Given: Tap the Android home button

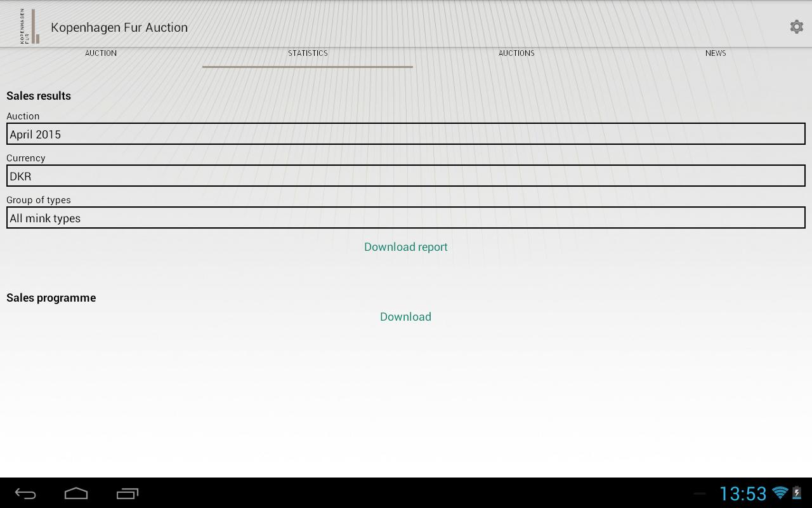Looking at the screenshot, I should tap(76, 493).
